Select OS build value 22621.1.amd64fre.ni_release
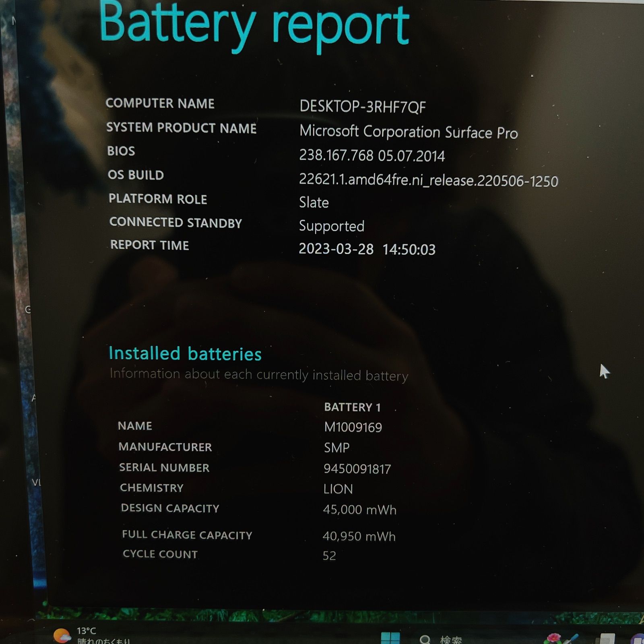Screen dimensions: 644x644 coord(428,180)
